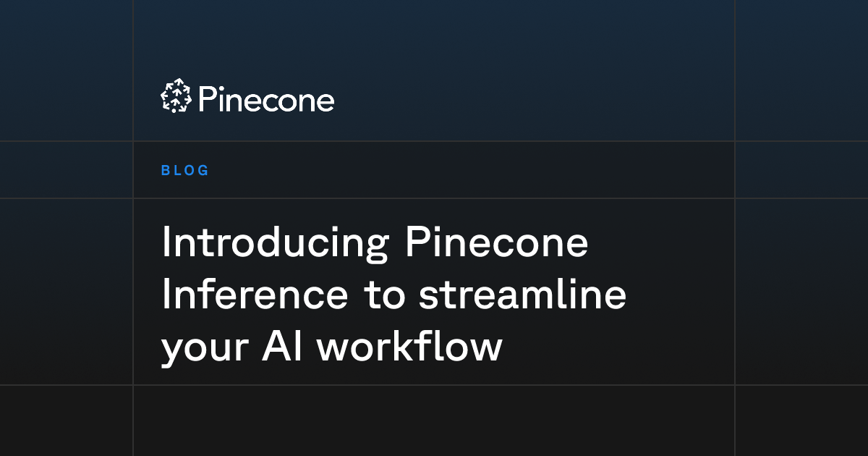Click the empty top-right corner grid cell
Screen dimensions: 868x456
click(x=801, y=70)
